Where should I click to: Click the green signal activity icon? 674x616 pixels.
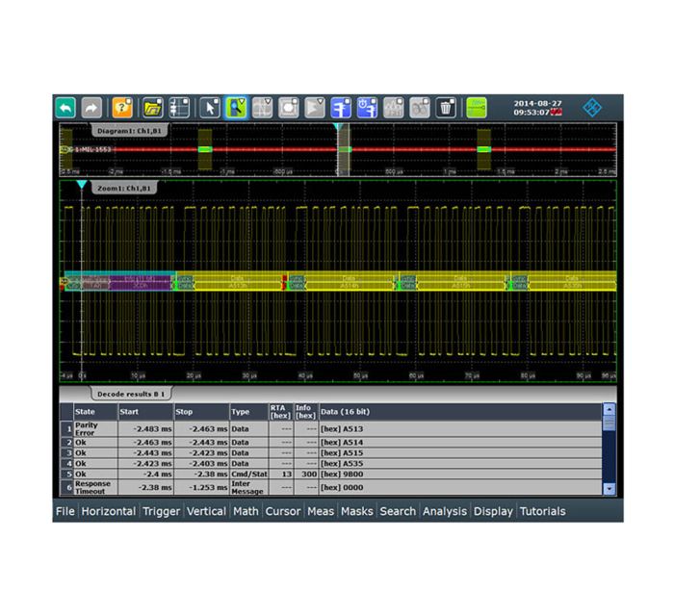point(477,108)
